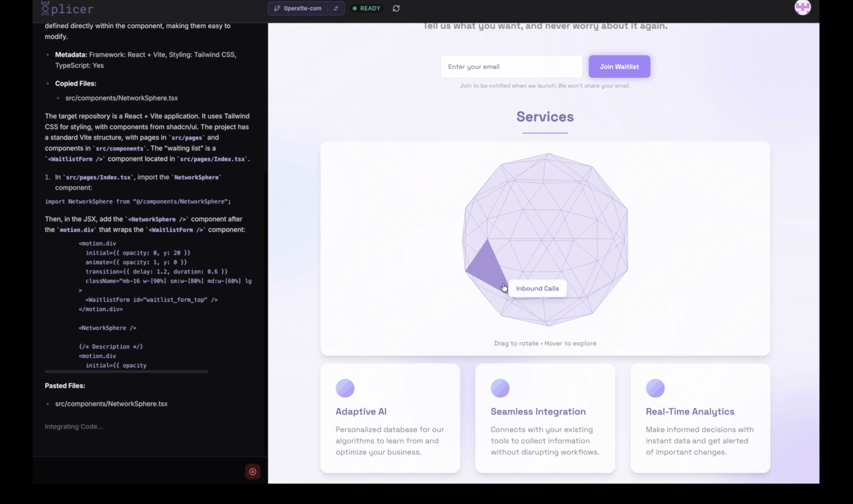Viewport: 853px width, 504px height.
Task: Click the swap repository arrows icon
Action: pyautogui.click(x=336, y=8)
